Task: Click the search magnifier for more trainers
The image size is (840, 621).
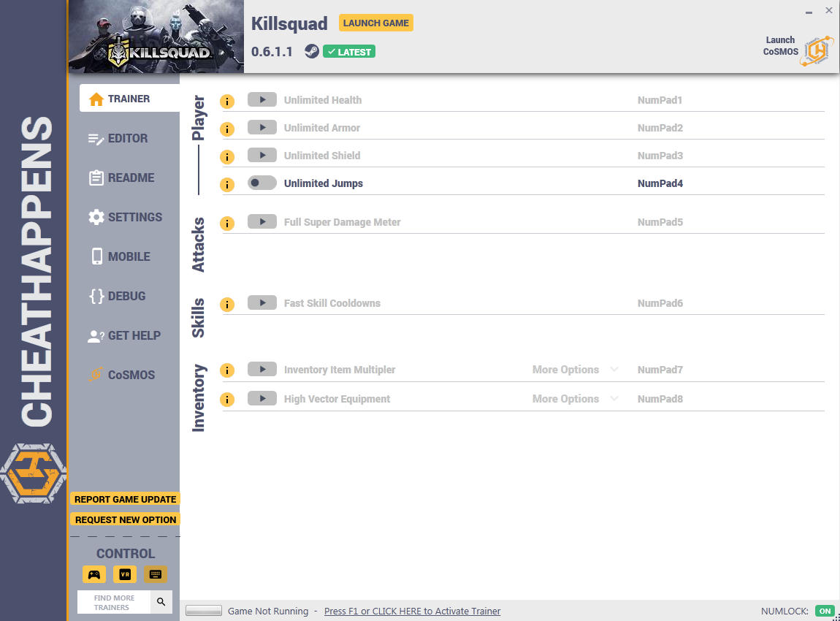Action: 161,602
